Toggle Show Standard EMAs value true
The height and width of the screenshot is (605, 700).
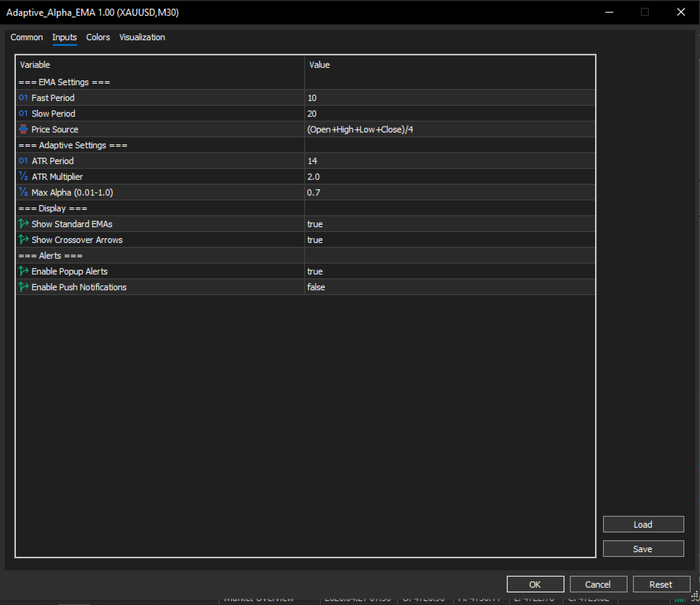(450, 224)
